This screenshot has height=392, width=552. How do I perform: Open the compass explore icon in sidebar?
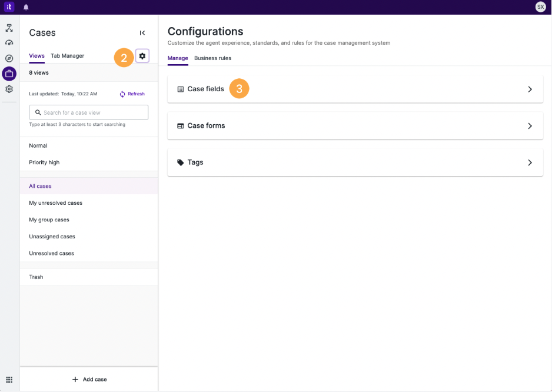[9, 58]
